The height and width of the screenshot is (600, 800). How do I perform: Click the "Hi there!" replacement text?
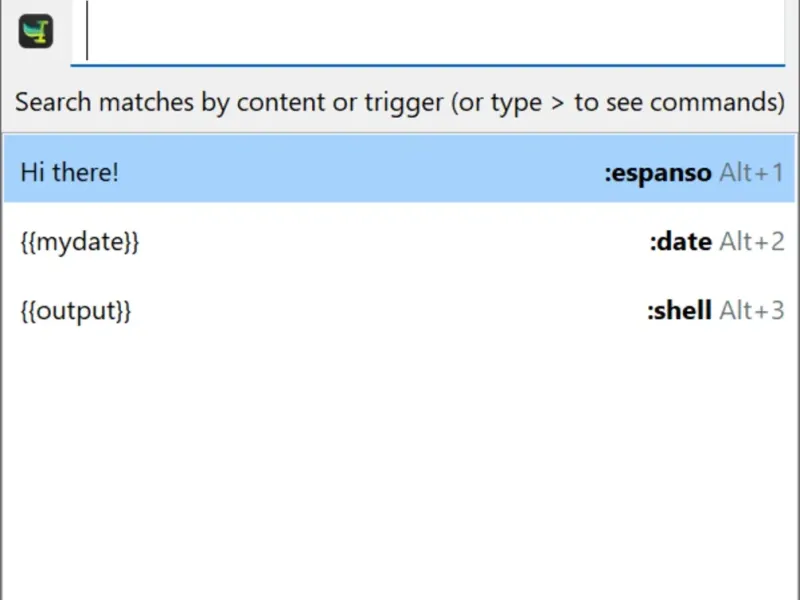coord(69,172)
